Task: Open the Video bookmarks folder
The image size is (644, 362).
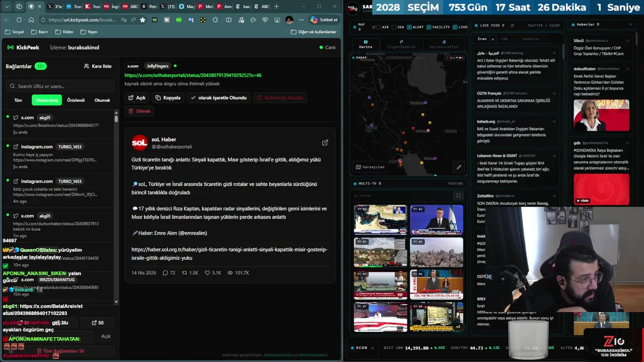Action: 64,32
